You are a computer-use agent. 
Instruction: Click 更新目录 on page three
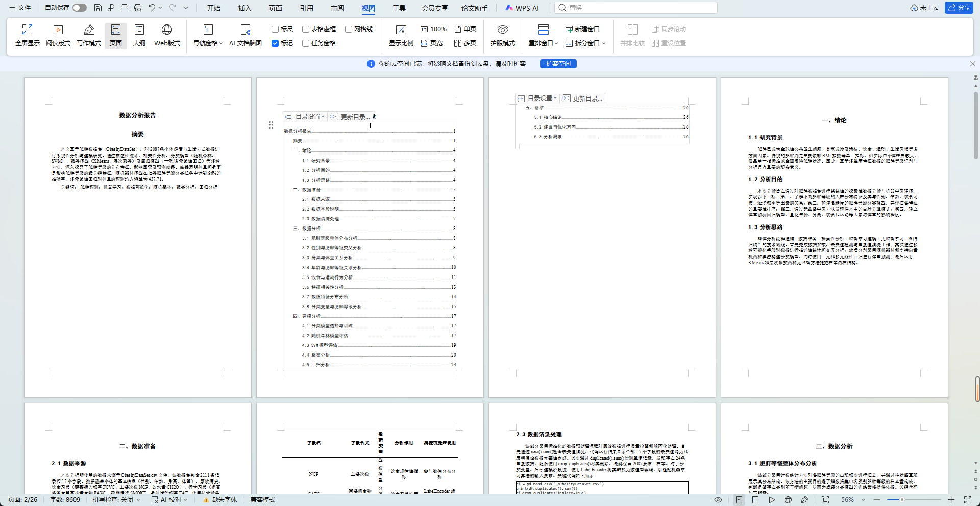[583, 98]
